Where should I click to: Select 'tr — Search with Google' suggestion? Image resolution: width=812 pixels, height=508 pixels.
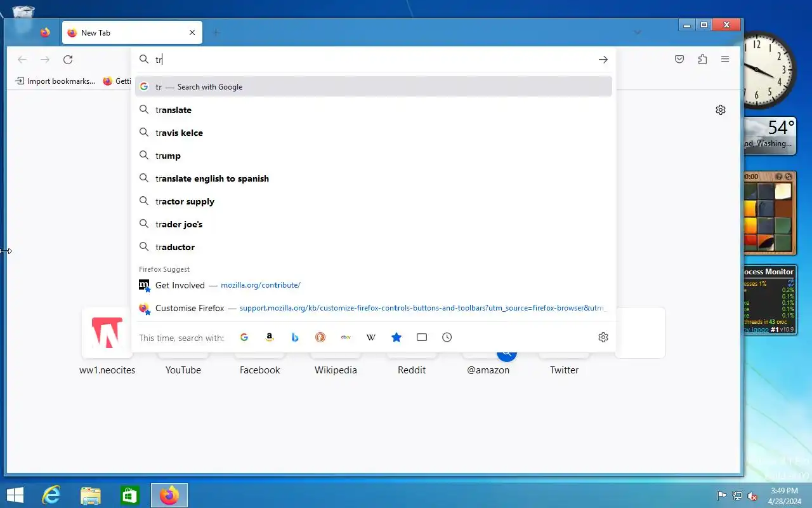click(373, 87)
